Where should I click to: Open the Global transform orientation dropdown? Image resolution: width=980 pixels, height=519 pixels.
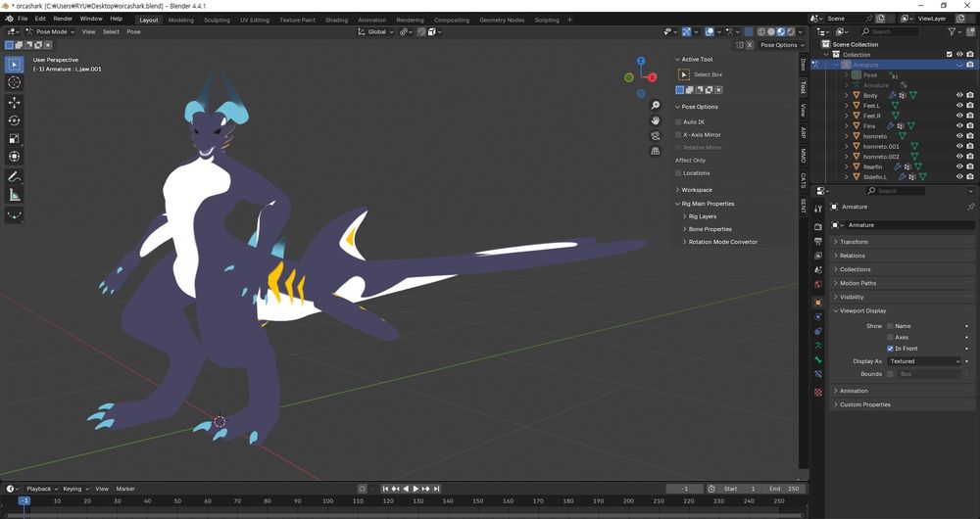click(x=377, y=32)
